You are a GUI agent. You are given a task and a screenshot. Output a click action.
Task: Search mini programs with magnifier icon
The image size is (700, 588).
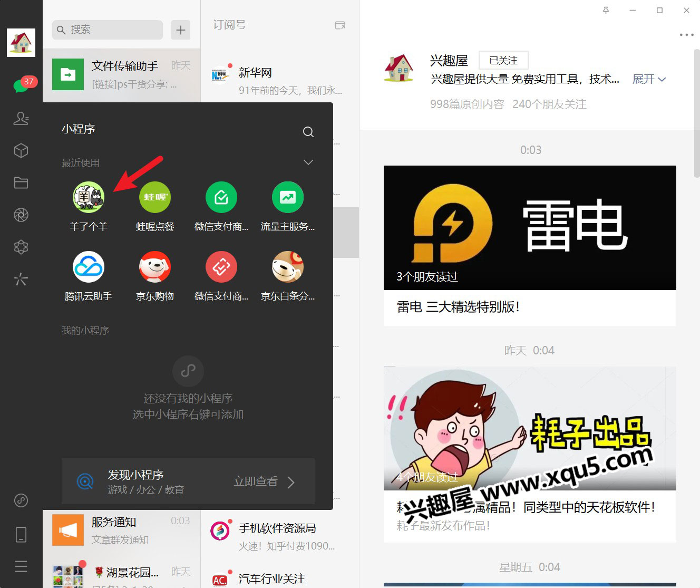pyautogui.click(x=308, y=132)
